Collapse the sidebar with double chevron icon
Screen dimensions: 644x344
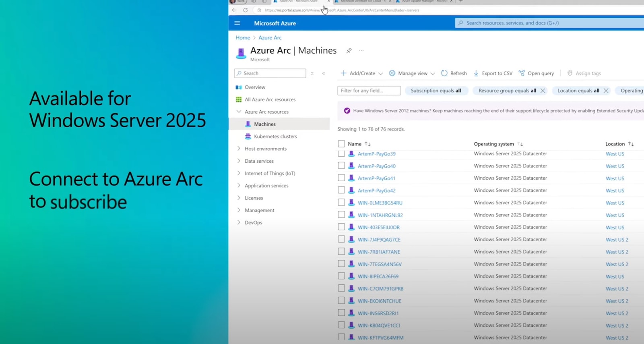(x=324, y=73)
